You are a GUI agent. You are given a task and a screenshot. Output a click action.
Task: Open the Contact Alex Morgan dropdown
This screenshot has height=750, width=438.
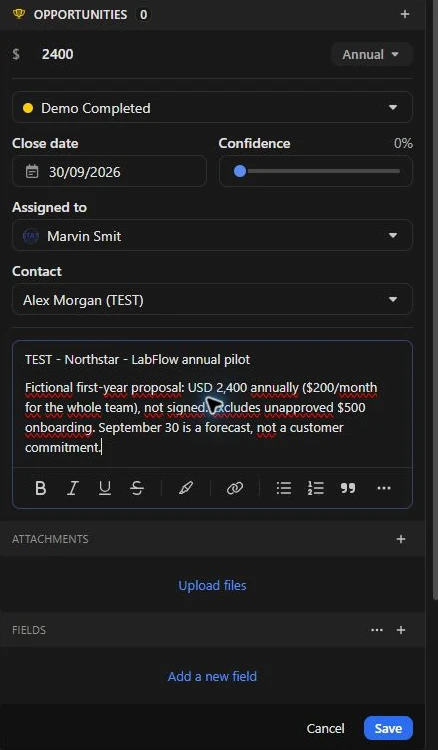click(x=212, y=299)
